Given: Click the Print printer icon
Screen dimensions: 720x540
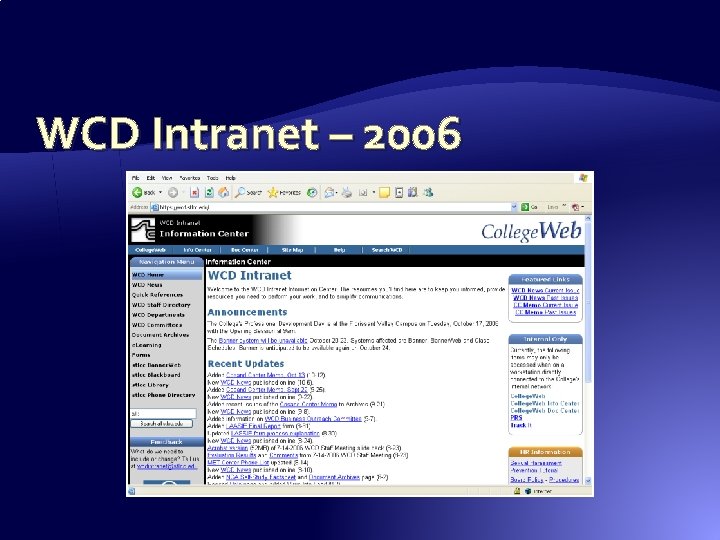Looking at the screenshot, I should point(347,193).
